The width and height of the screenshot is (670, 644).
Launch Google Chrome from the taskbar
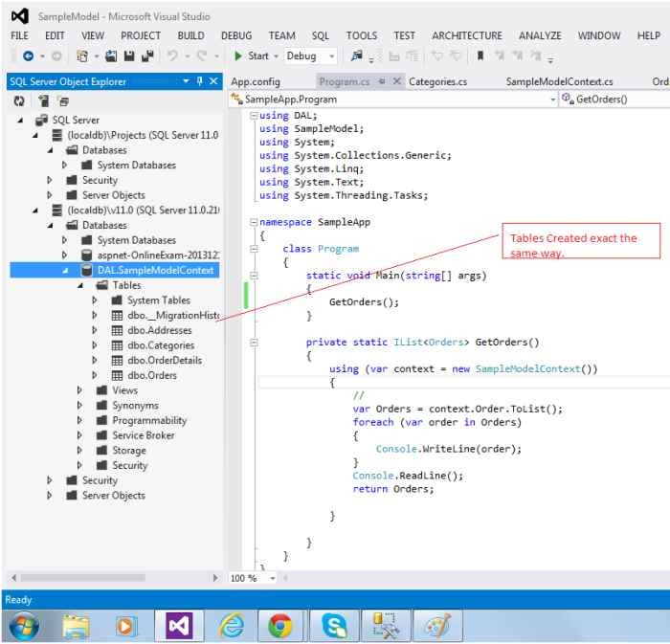pos(280,625)
